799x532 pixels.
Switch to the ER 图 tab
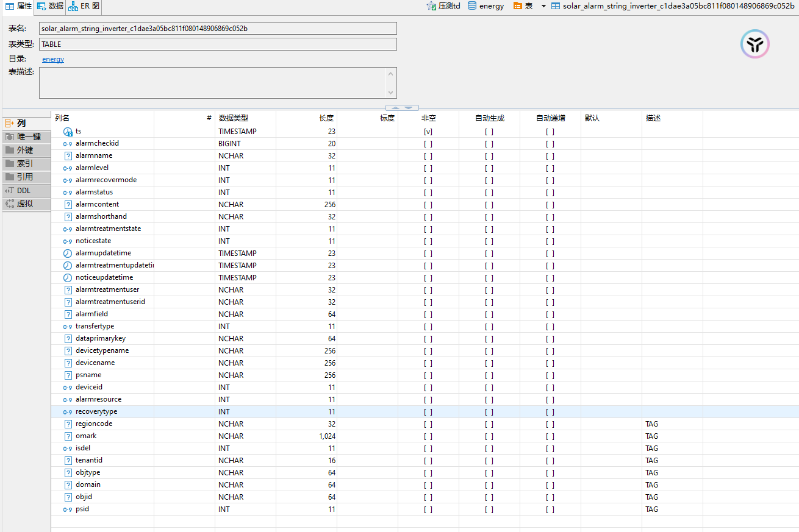pos(84,6)
